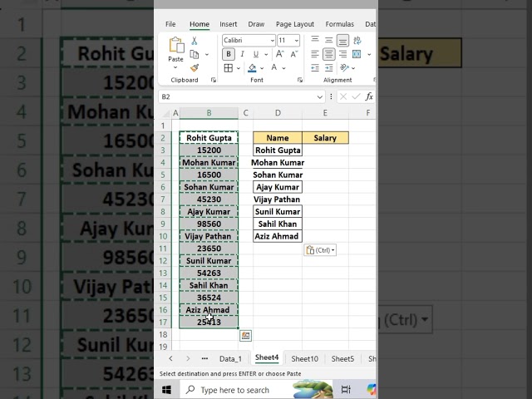Open the File tab
The height and width of the screenshot is (399, 532).
[x=170, y=24]
